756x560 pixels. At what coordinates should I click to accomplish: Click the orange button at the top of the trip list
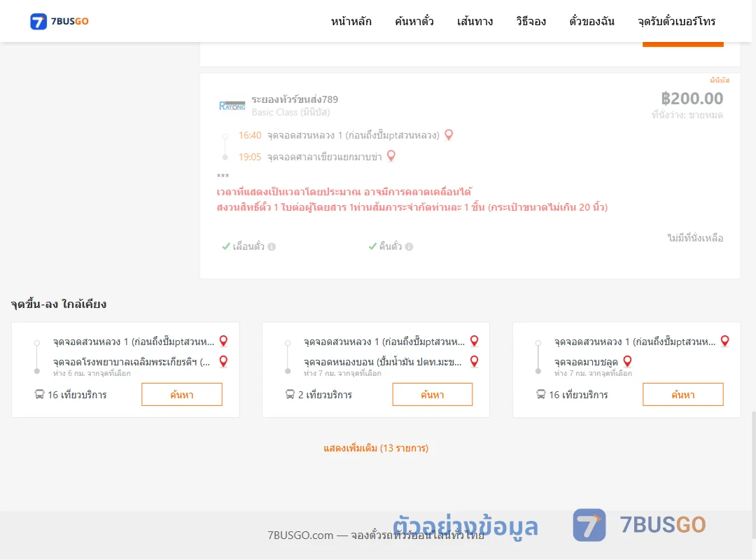pos(683,44)
